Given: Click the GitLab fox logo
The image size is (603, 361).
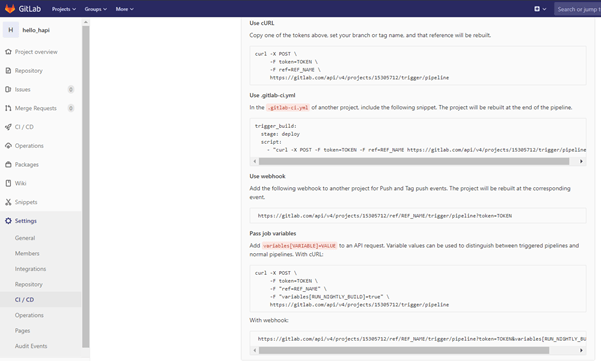Looking at the screenshot, I should 10,8.
